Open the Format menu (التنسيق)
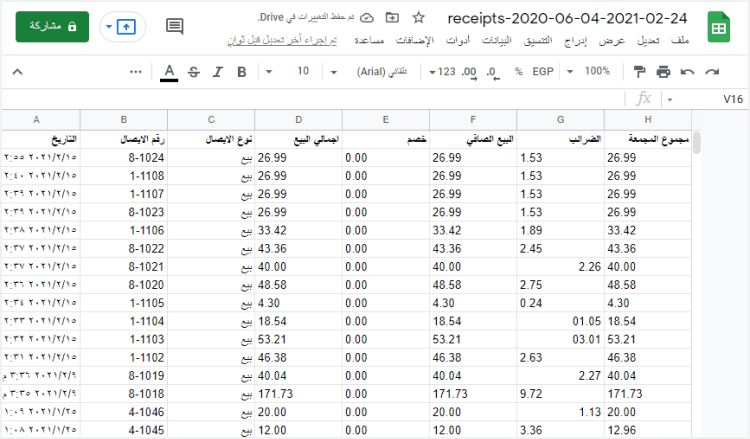The image size is (750, 439). click(x=538, y=40)
